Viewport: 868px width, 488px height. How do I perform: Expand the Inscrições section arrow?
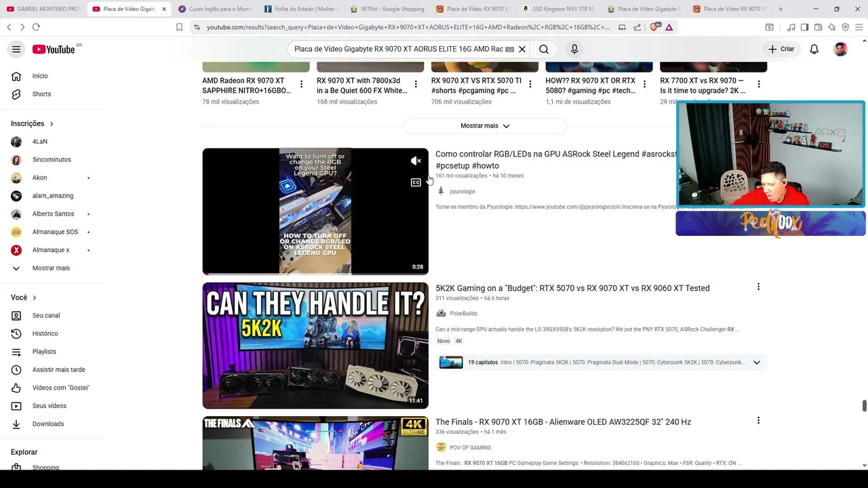point(52,123)
